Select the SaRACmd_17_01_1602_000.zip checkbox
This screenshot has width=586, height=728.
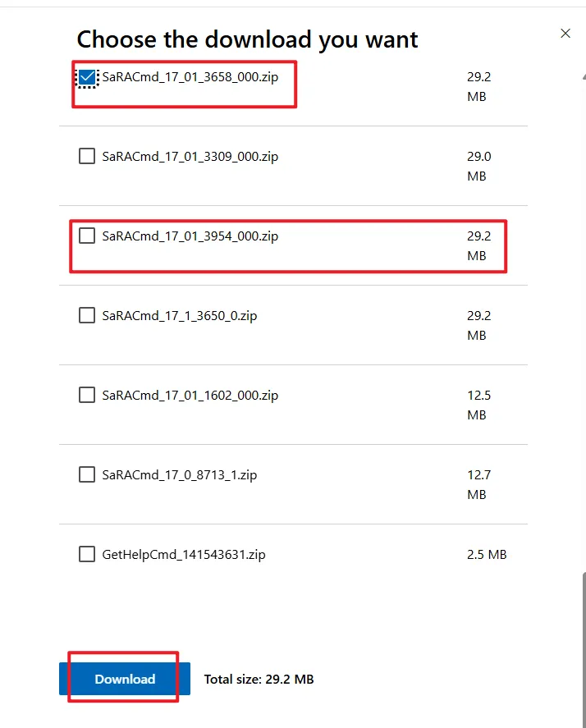87,395
